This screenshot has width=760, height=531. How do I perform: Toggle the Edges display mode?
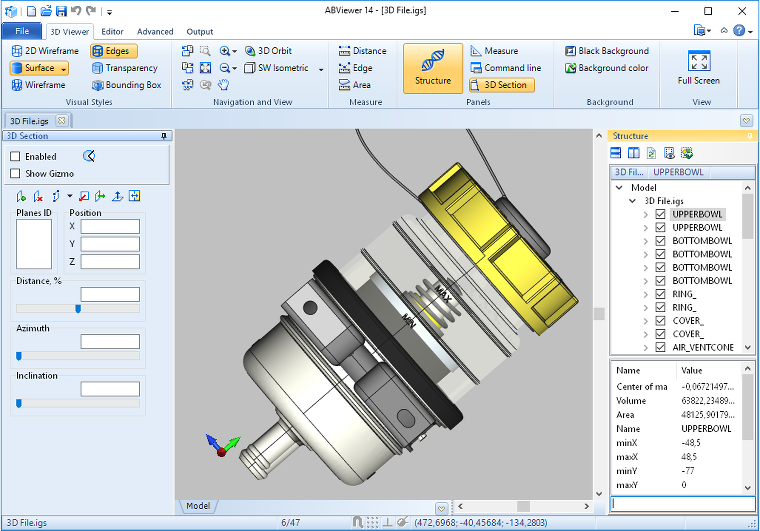113,51
